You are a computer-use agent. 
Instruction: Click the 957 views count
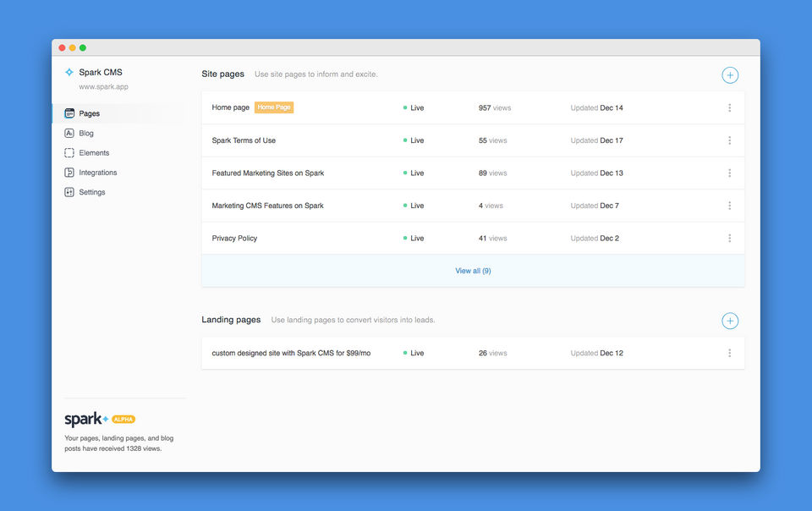point(495,107)
